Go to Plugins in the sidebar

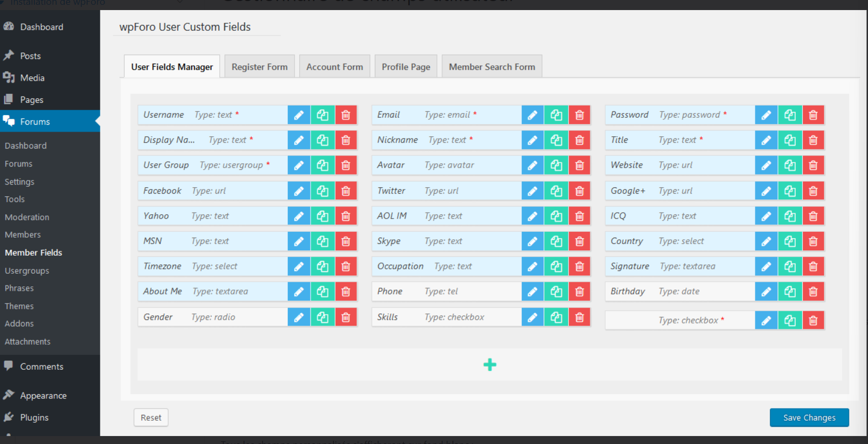(x=34, y=417)
